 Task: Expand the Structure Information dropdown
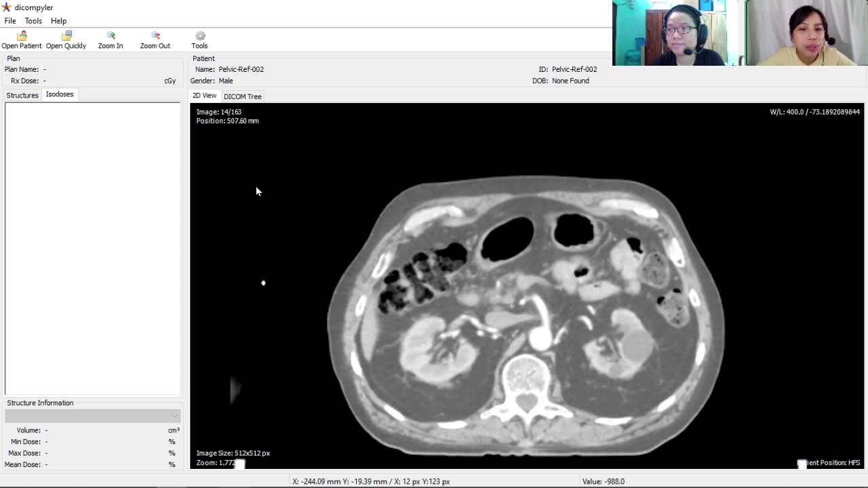click(x=93, y=415)
